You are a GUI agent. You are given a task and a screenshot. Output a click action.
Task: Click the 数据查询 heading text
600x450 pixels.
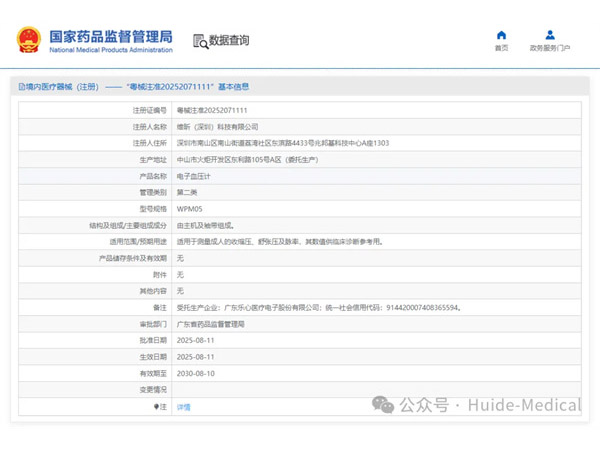click(x=229, y=41)
